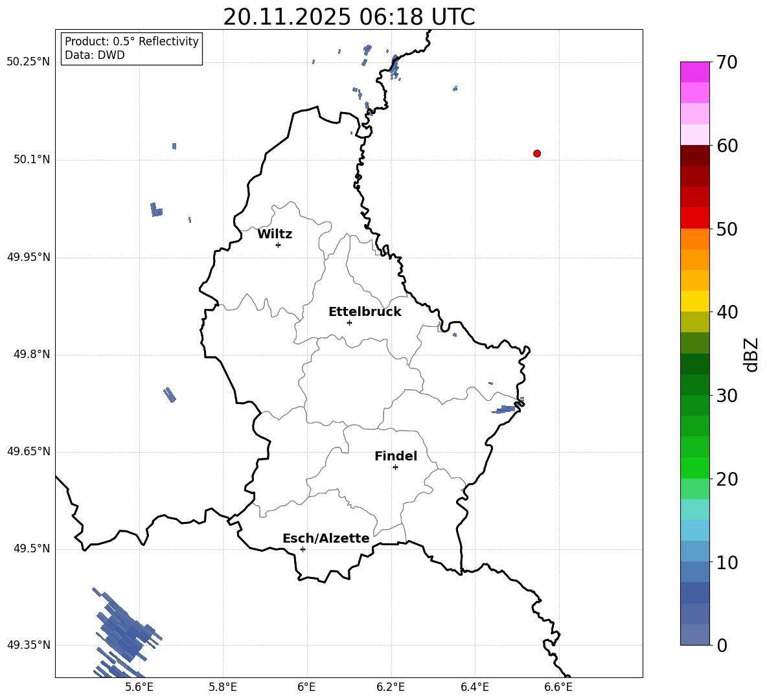Click the red station dot marker
This screenshot has width=767, height=700.
(536, 153)
